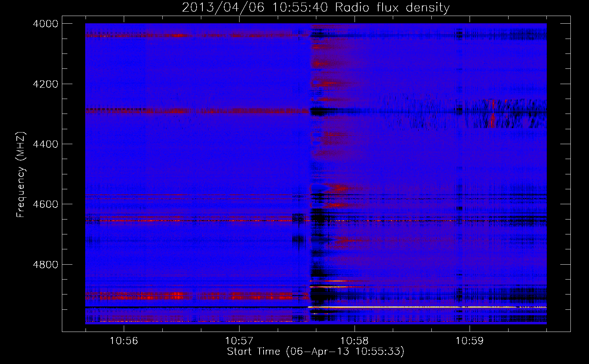Click the '4000' frequency axis label
589x364 pixels.
tap(46, 24)
